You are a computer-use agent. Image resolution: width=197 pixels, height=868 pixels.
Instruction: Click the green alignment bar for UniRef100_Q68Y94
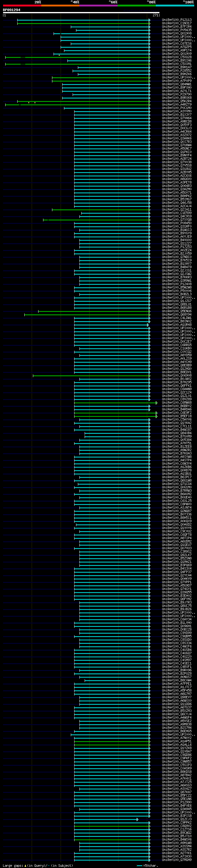(87, 315)
